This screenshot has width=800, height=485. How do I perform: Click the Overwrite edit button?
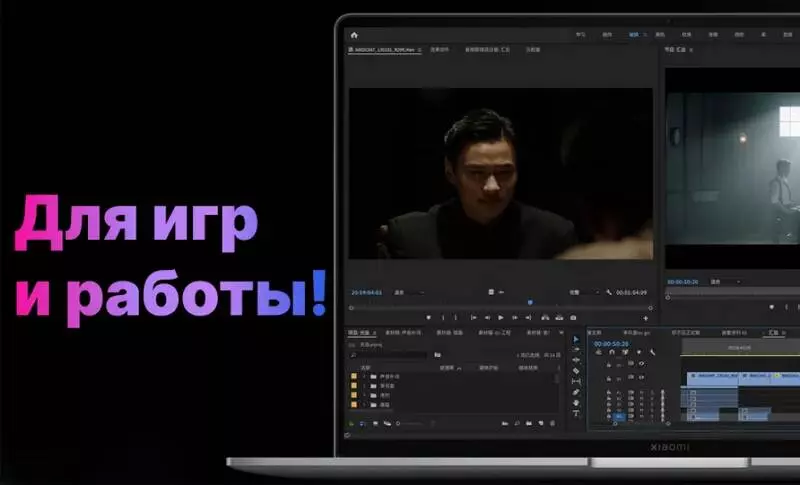[559, 318]
